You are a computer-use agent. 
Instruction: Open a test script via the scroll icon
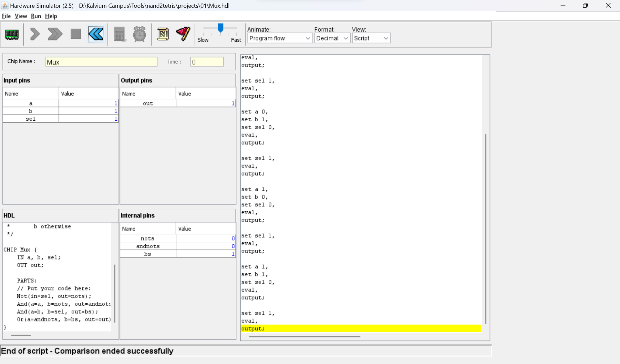click(163, 34)
